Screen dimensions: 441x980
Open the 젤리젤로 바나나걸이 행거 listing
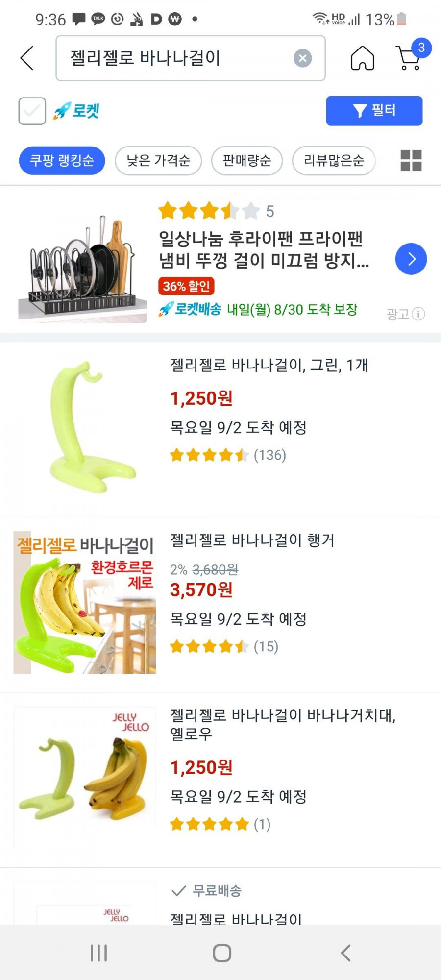pos(252,540)
